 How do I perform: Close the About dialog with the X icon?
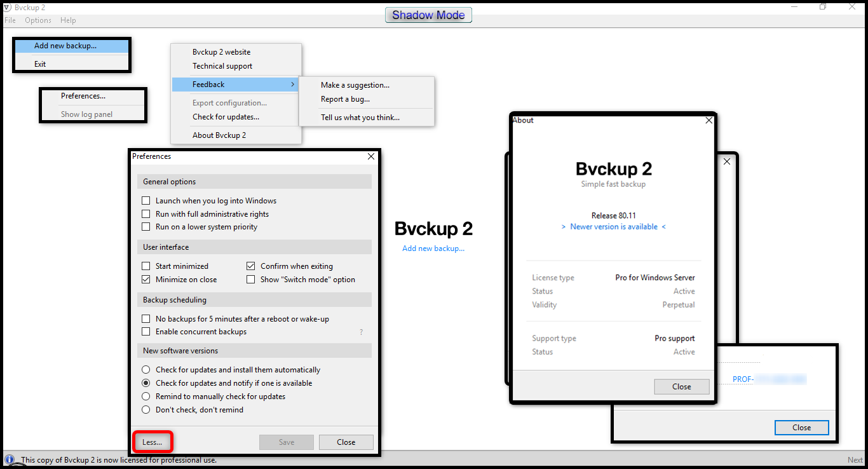pyautogui.click(x=709, y=120)
